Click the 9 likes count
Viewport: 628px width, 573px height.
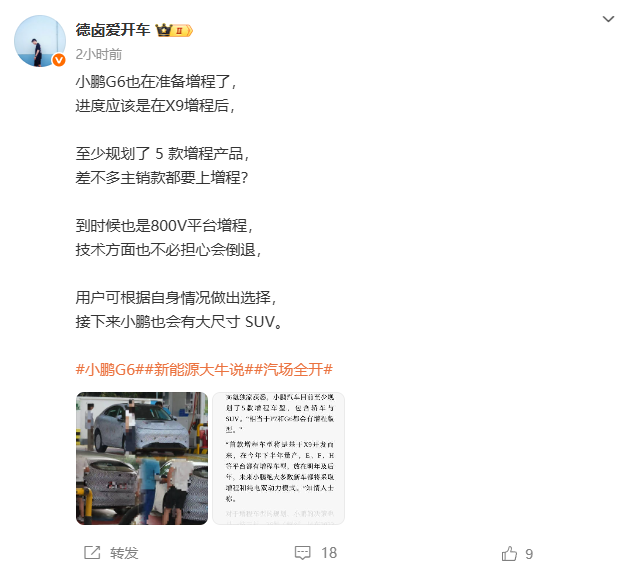point(529,554)
